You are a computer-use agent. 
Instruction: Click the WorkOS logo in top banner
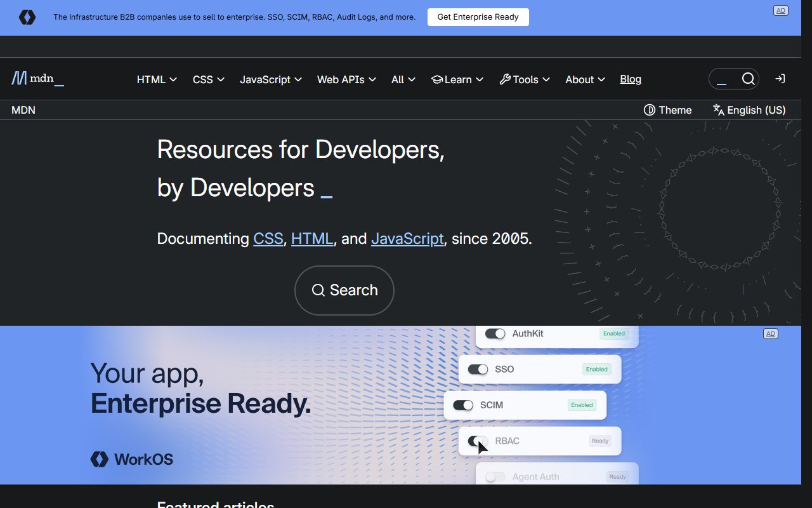pos(27,17)
